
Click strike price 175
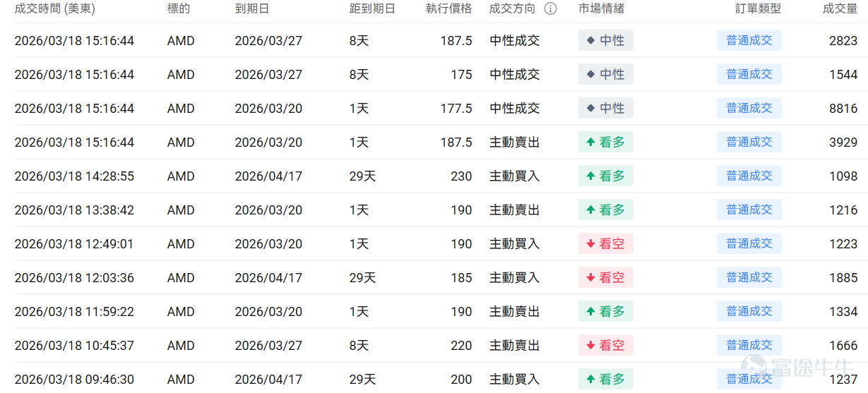461,75
